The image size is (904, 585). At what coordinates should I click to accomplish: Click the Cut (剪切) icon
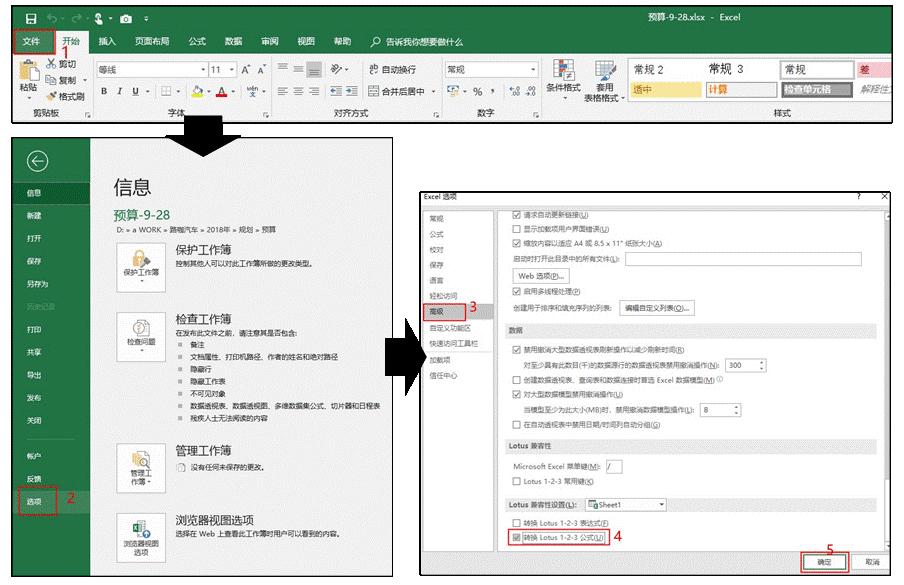(x=51, y=64)
